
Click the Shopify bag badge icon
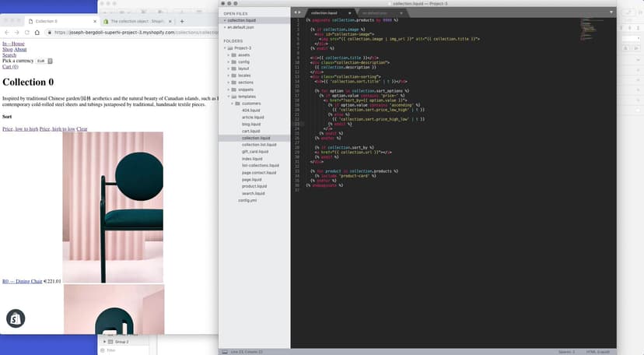click(x=16, y=318)
